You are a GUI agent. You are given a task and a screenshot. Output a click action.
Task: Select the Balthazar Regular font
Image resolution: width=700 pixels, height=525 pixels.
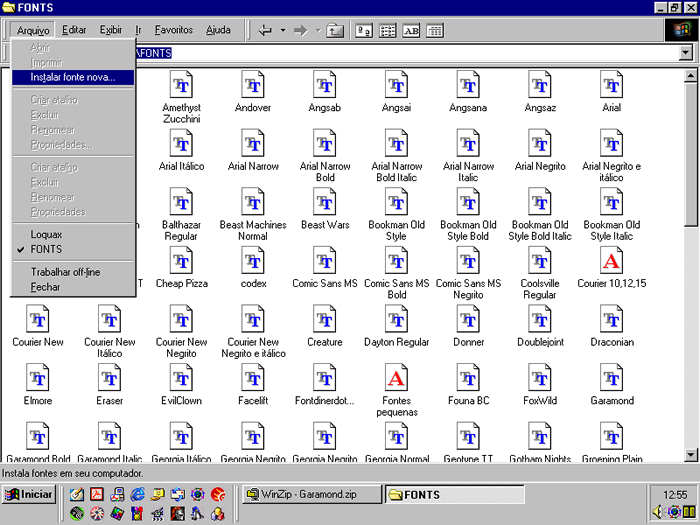[181, 202]
